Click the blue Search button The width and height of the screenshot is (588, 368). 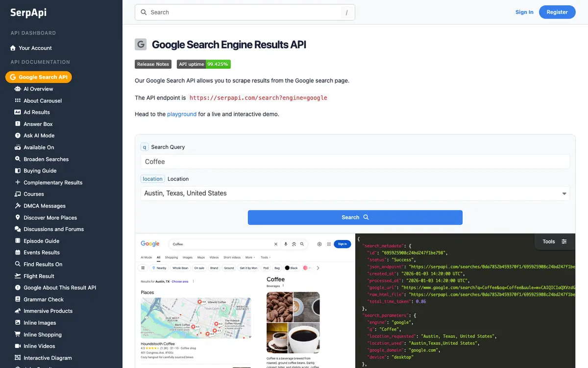[355, 217]
